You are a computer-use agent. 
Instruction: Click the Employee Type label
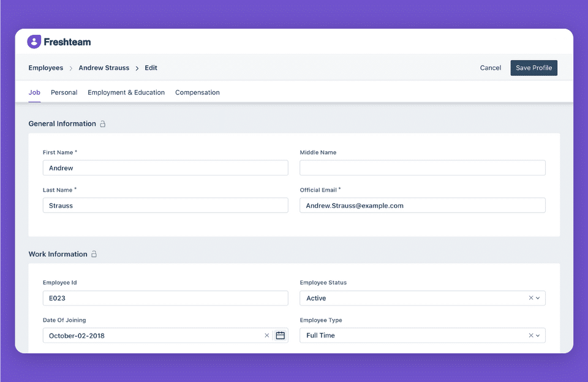click(321, 320)
